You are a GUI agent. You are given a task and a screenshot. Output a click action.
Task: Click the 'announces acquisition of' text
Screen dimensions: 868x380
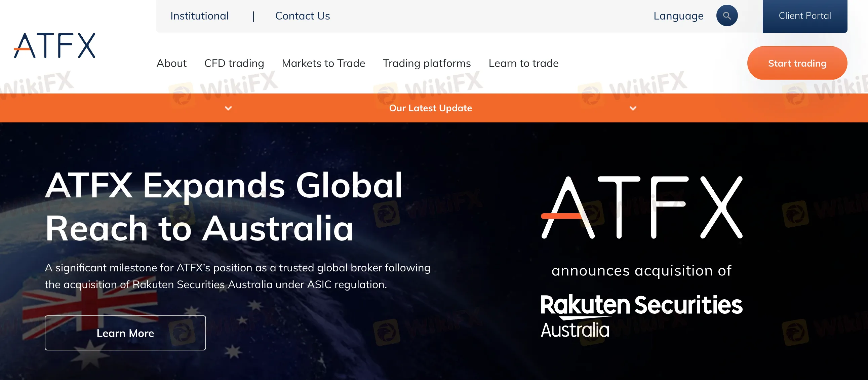pyautogui.click(x=641, y=270)
